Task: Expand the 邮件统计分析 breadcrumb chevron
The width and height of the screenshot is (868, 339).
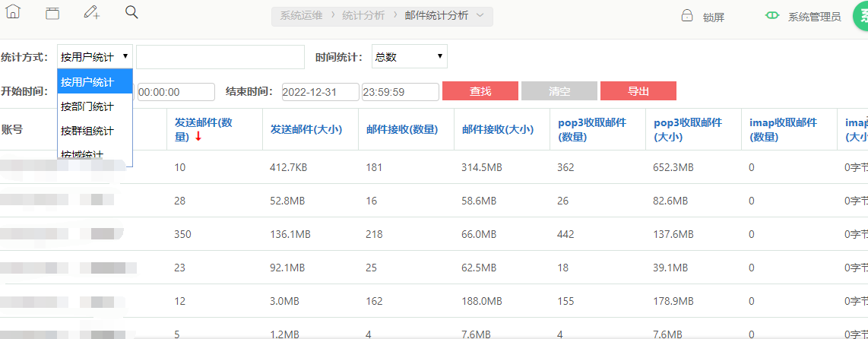Action: 480,16
